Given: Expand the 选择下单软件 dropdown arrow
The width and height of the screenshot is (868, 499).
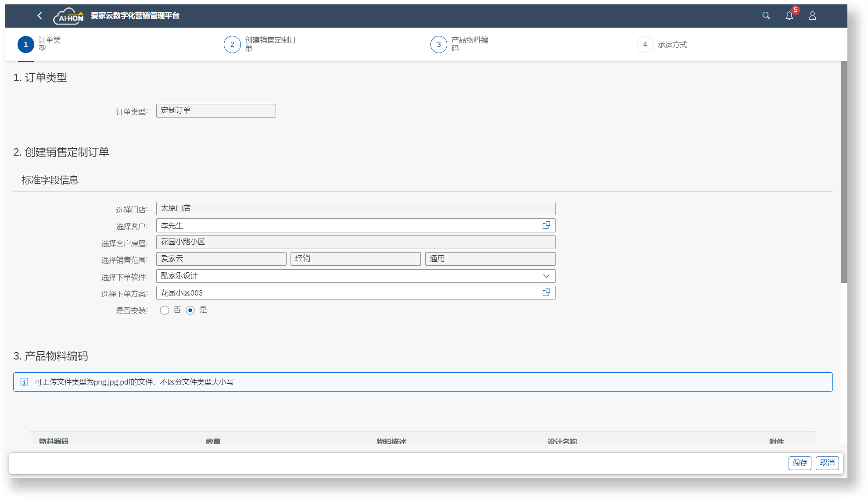Looking at the screenshot, I should pos(546,276).
